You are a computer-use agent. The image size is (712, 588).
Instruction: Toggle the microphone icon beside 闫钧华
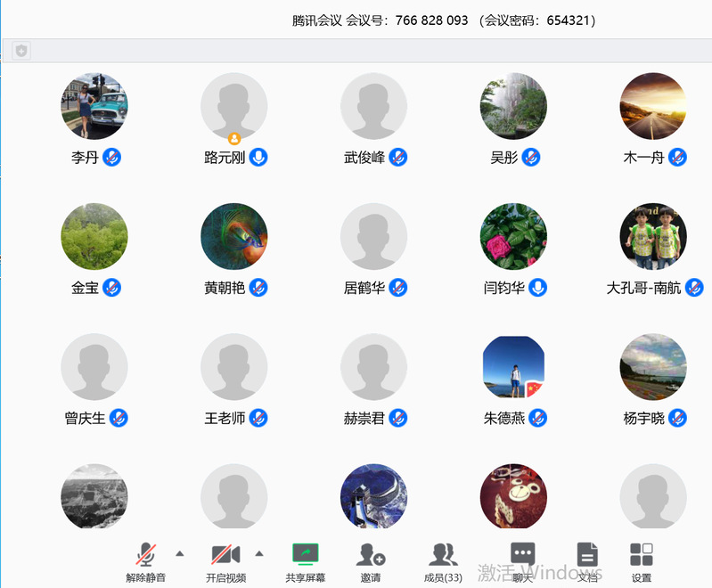537,288
